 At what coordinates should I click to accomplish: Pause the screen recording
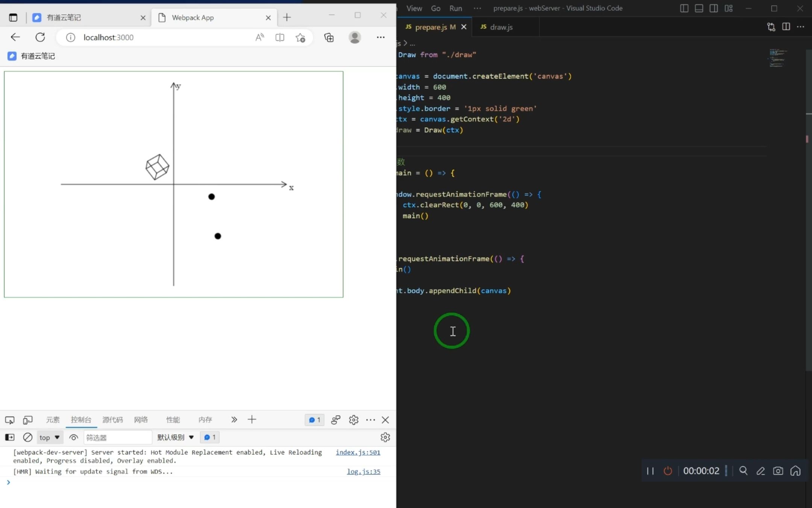coord(650,471)
